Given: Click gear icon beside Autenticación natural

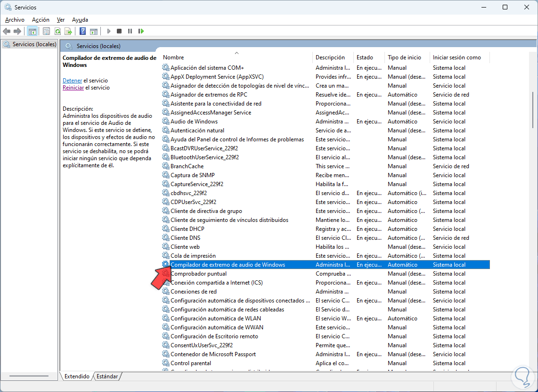Looking at the screenshot, I should pyautogui.click(x=166, y=131).
